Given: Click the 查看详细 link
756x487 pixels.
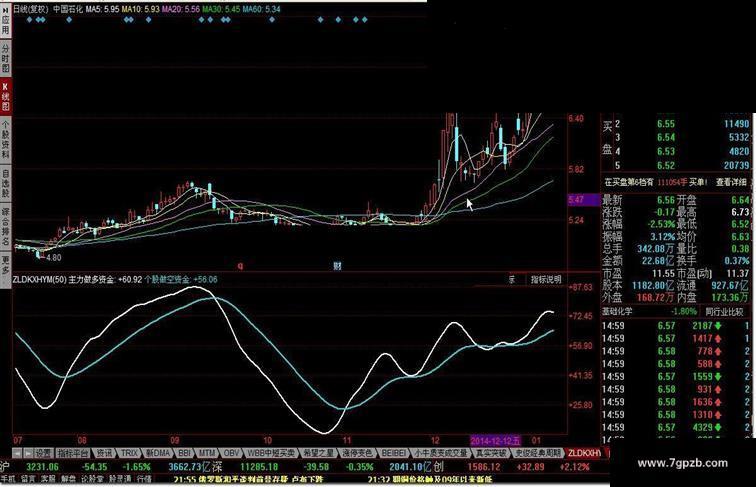Looking at the screenshot, I should click(731, 182).
